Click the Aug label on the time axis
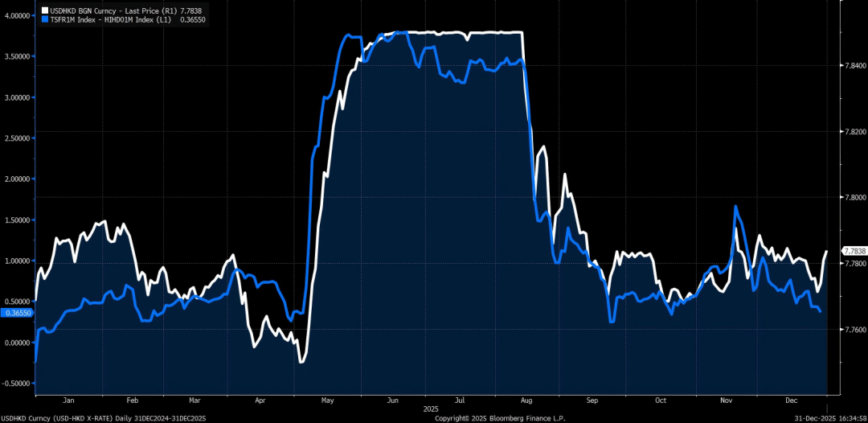 coord(526,400)
